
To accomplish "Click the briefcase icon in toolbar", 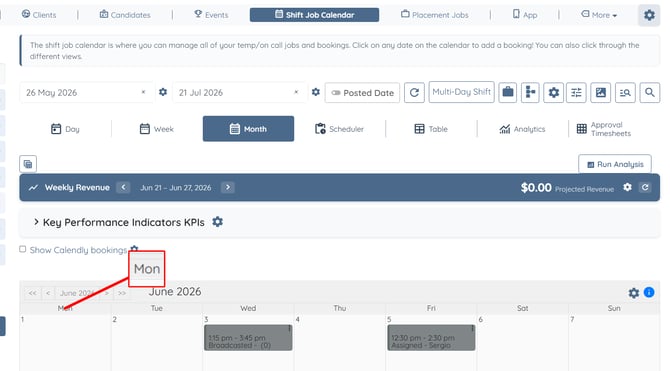I will 508,92.
